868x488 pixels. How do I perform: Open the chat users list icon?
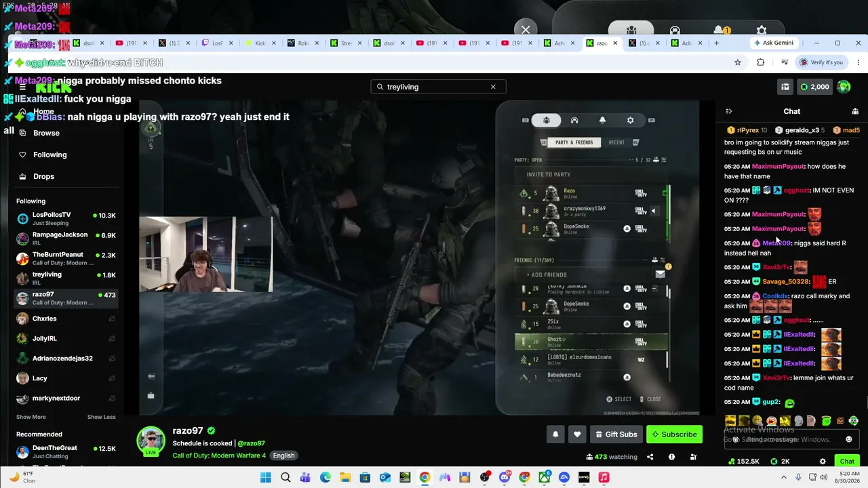[x=855, y=111]
